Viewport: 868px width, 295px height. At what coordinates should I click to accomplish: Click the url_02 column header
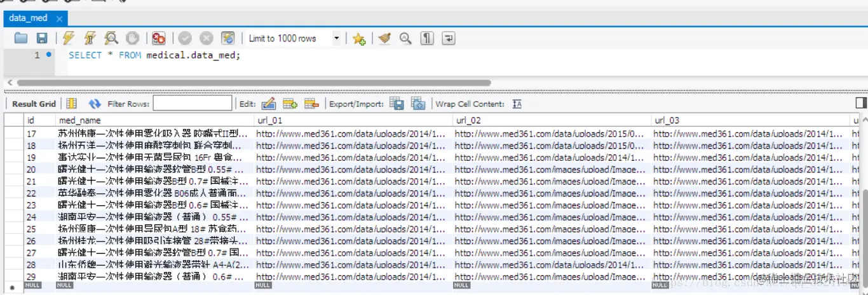tap(552, 120)
